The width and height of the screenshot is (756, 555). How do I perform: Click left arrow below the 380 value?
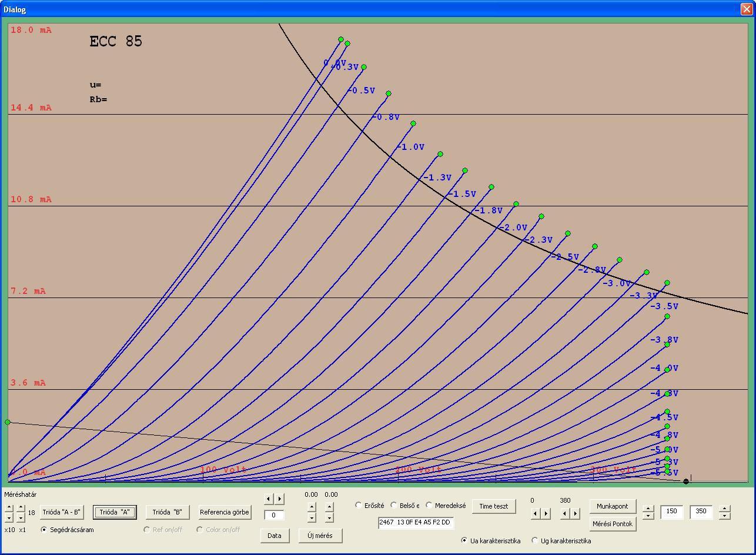coord(566,514)
